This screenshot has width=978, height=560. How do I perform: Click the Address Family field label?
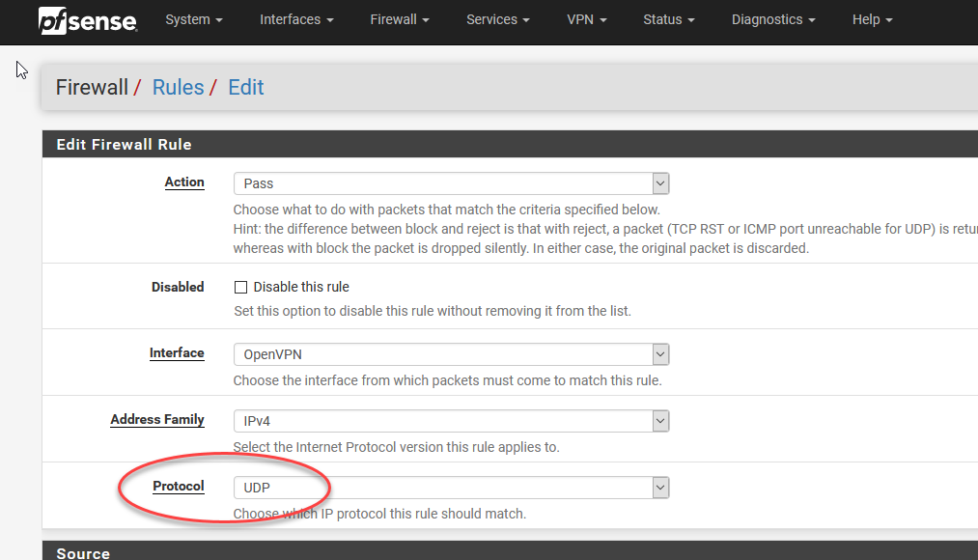pos(157,420)
